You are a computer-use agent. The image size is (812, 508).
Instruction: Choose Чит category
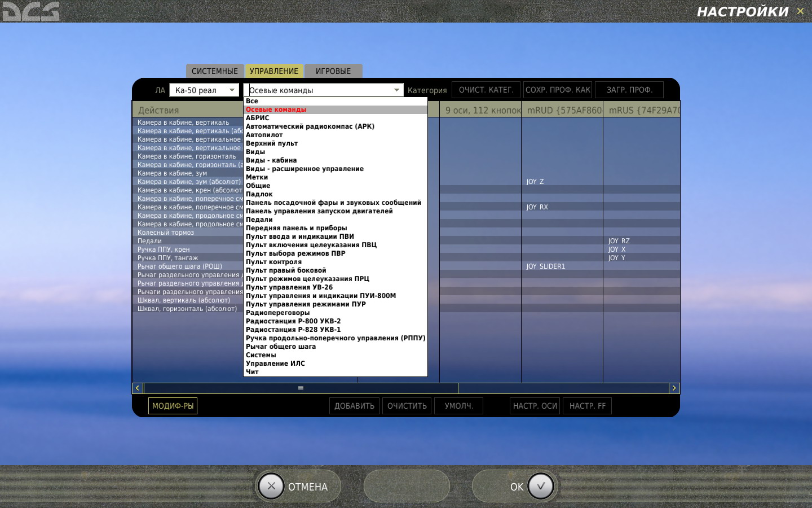(336, 372)
